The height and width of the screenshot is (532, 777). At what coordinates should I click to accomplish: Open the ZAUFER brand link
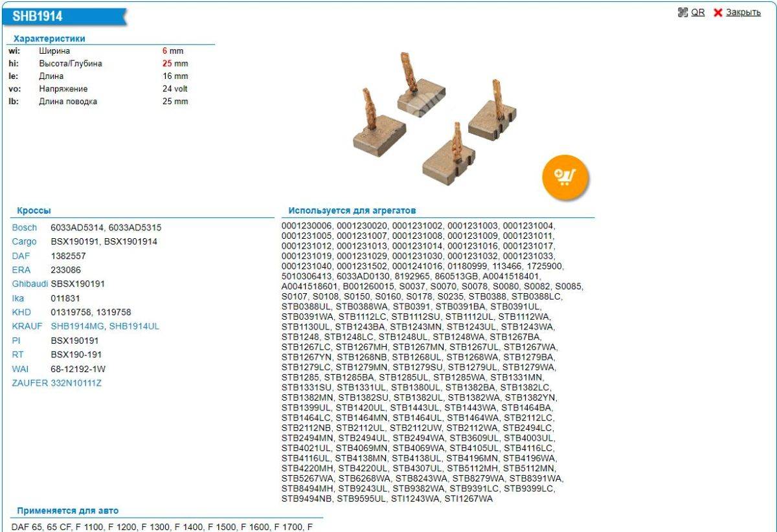pos(30,383)
